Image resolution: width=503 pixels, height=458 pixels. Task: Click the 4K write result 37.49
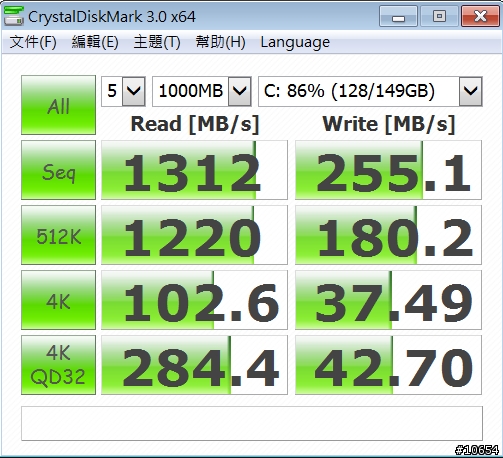point(388,300)
